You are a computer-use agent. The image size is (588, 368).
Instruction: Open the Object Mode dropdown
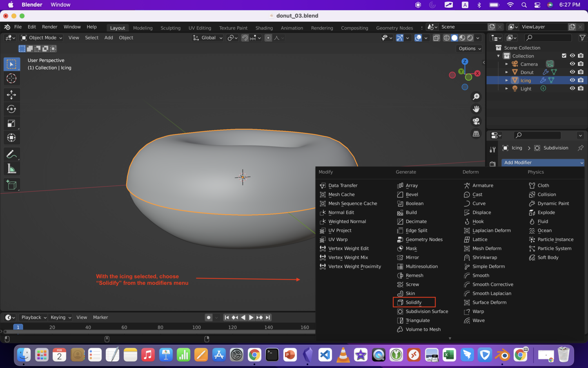pyautogui.click(x=42, y=38)
